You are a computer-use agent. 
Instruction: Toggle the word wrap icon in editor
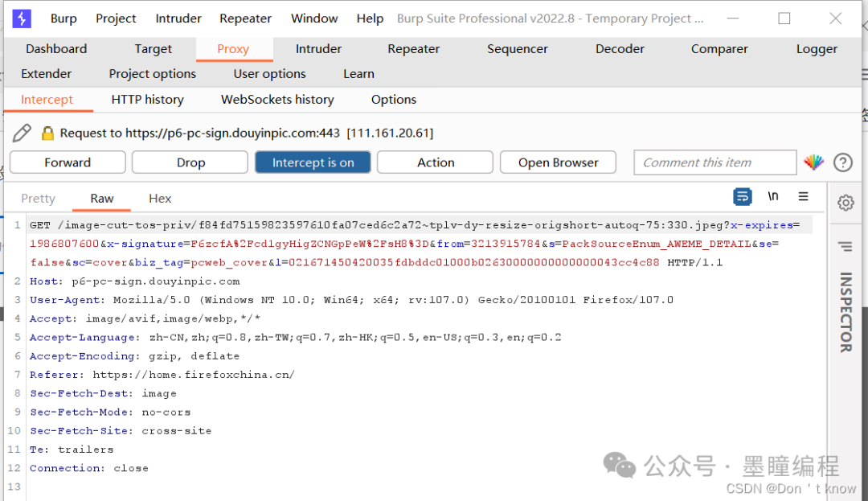743,196
